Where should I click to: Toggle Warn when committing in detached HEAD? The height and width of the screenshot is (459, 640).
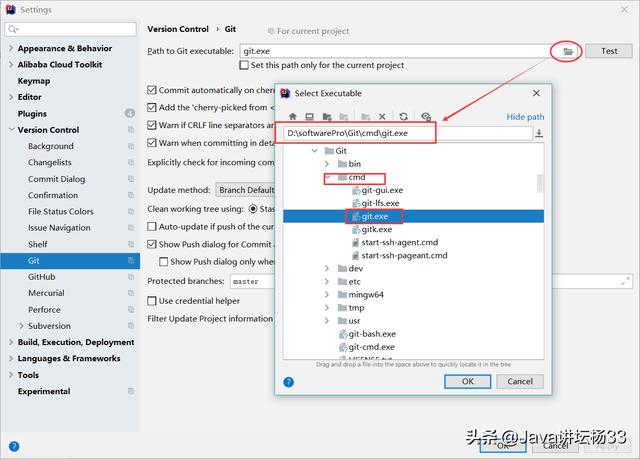point(151,142)
